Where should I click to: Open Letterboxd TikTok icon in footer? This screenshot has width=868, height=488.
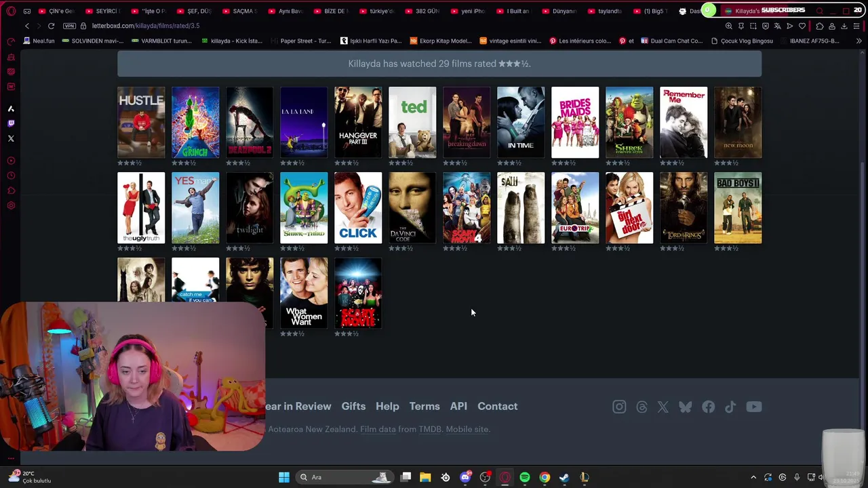click(x=730, y=407)
